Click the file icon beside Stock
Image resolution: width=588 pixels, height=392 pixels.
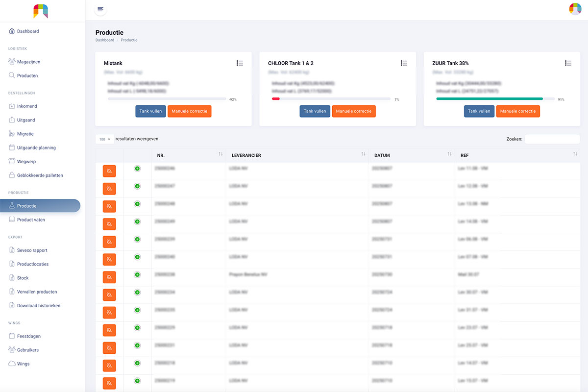click(x=12, y=278)
